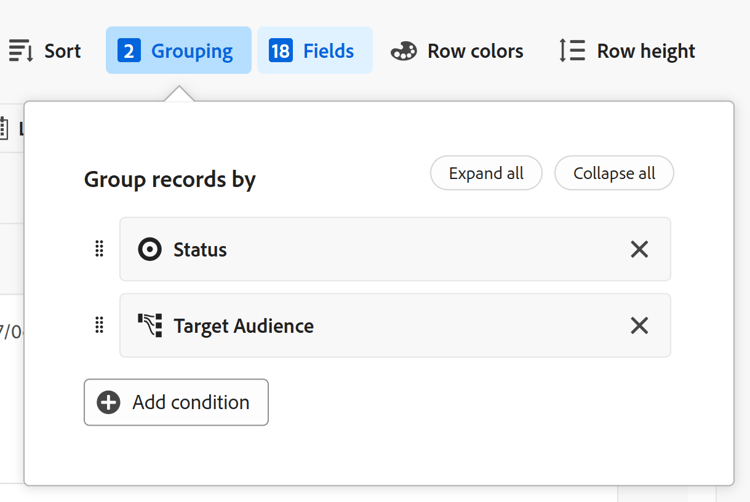Click the Status field type icon
This screenshot has width=750, height=502.
[150, 249]
